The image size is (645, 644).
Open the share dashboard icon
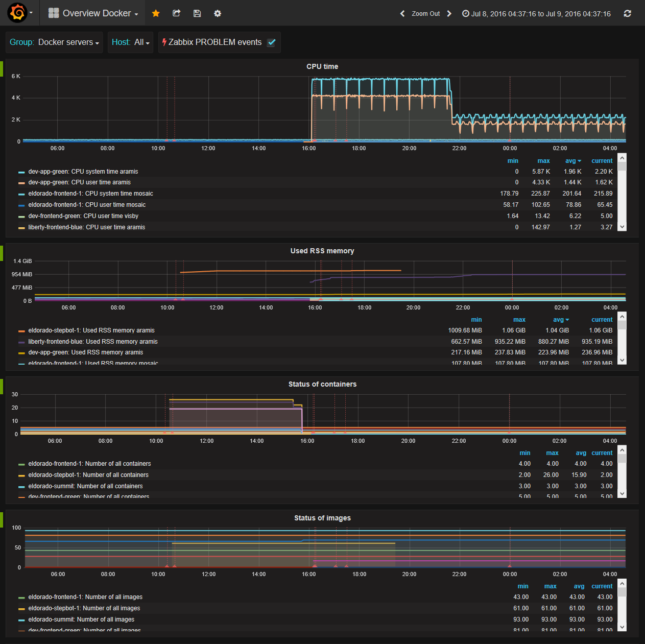coord(176,13)
